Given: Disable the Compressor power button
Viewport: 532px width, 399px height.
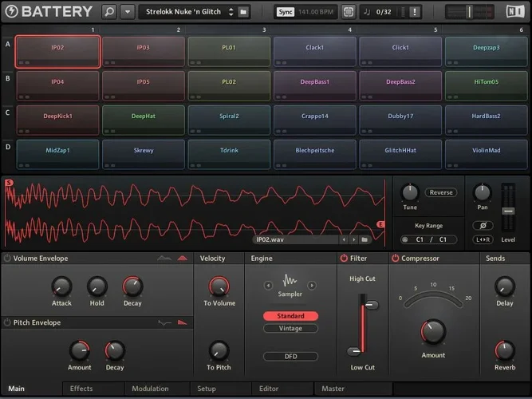Looking at the screenshot, I should [x=395, y=259].
